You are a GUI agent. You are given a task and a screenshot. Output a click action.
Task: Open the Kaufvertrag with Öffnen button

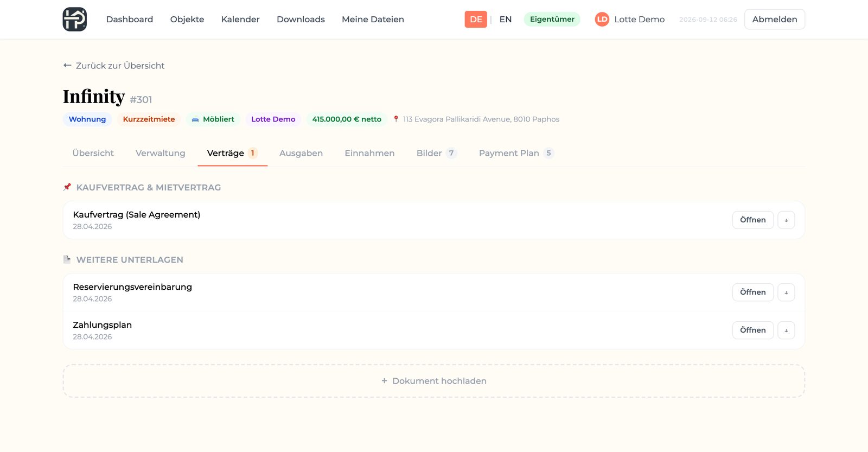coord(753,220)
